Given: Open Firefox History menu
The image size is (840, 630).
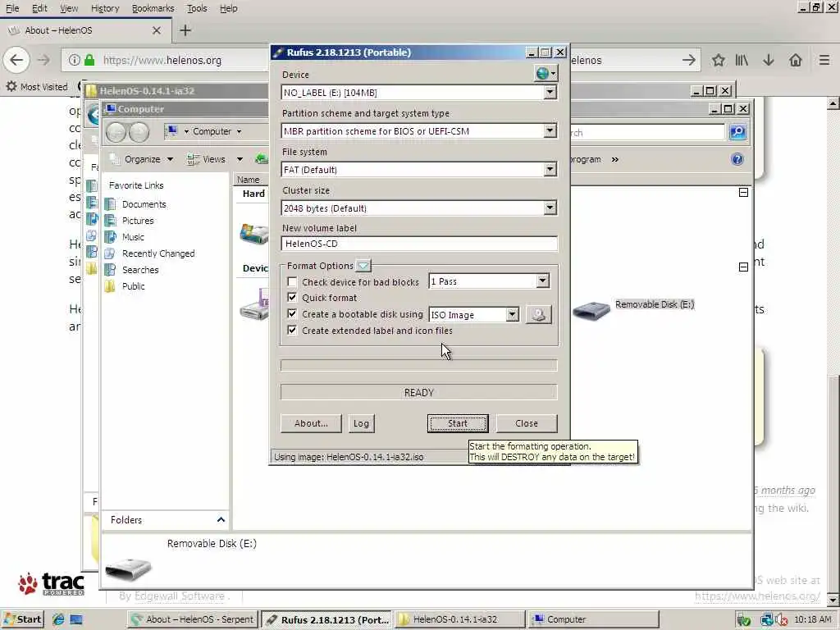Looking at the screenshot, I should point(105,8).
